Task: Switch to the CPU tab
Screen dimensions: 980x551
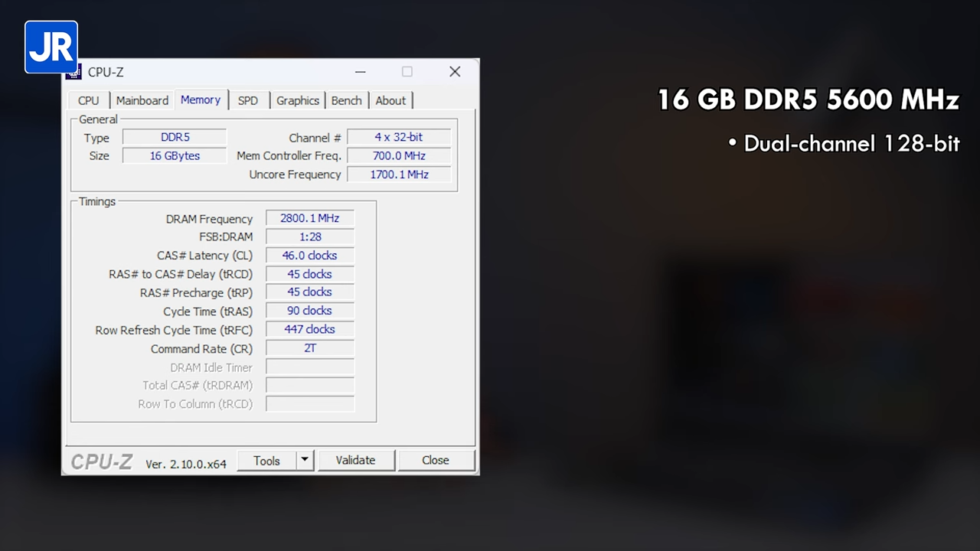Action: point(88,100)
